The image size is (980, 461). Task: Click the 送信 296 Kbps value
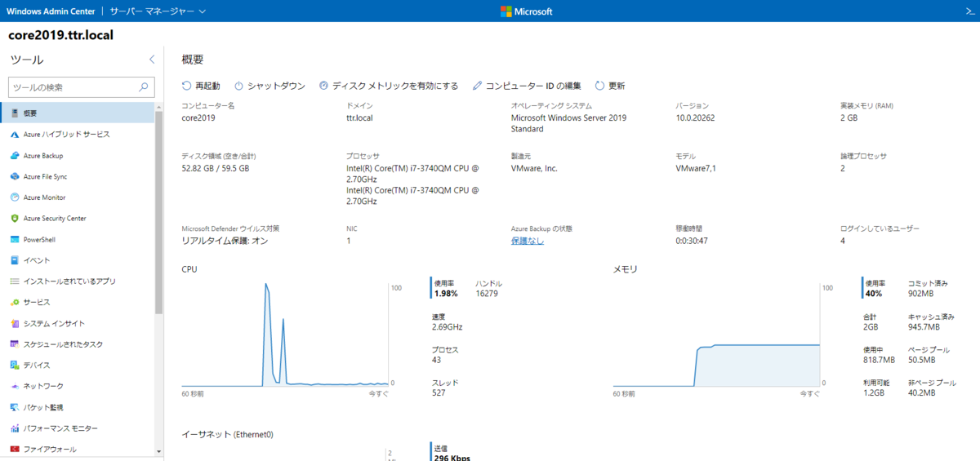pyautogui.click(x=451, y=457)
